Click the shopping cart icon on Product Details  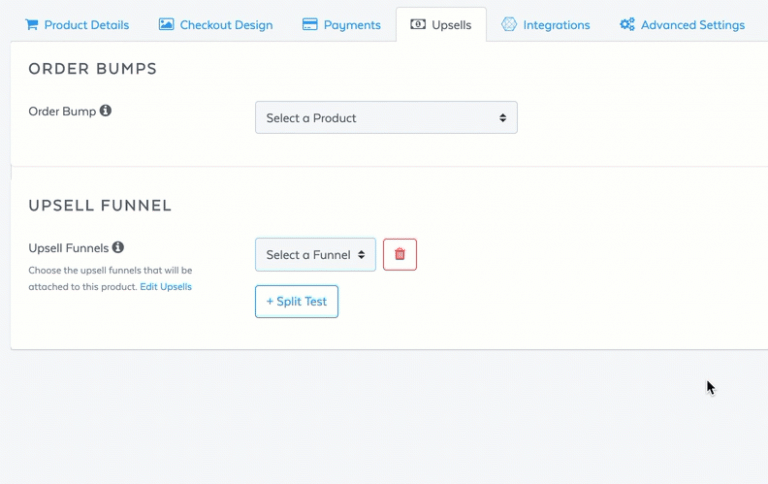click(x=32, y=24)
